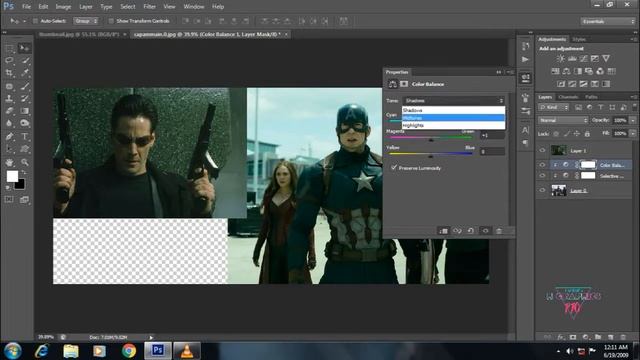The image size is (640, 360).
Task: Open VLC media player from taskbar
Action: [187, 351]
